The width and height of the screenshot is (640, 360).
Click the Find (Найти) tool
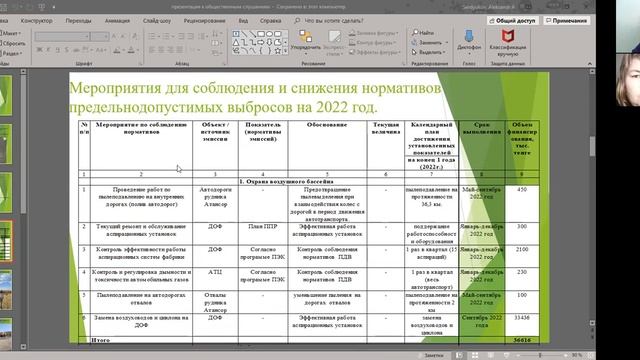tap(423, 33)
